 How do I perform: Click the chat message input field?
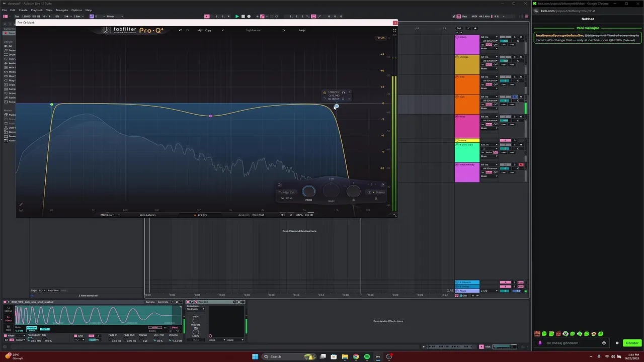click(572, 343)
